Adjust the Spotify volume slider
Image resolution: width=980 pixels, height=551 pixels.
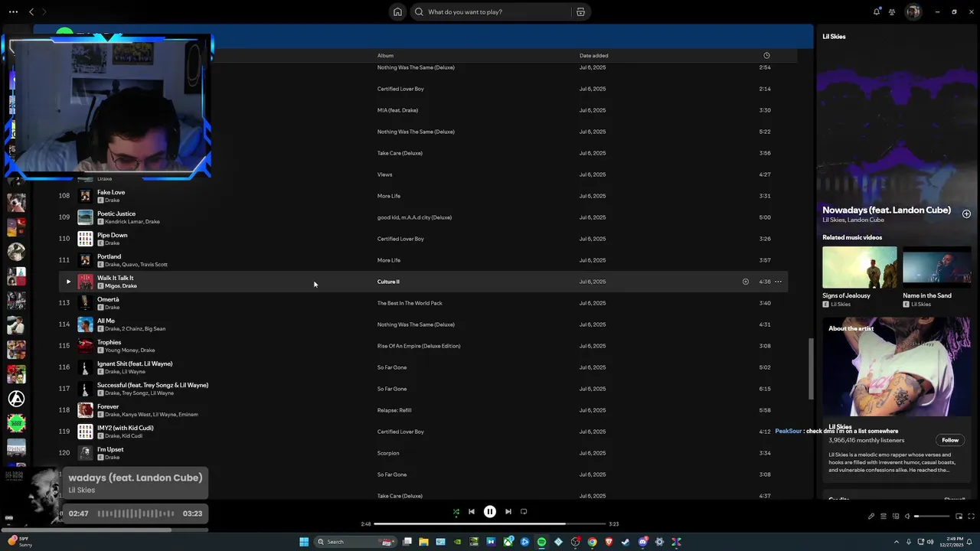[932, 517]
